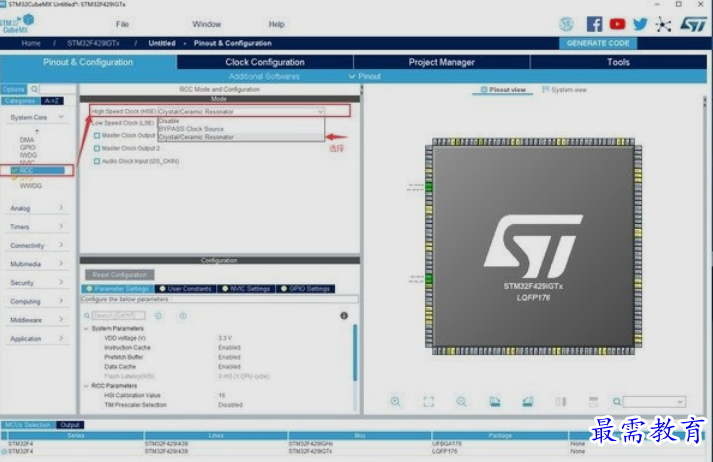Open the Parameter Settings tab
Screen dimensions: 713x462
coord(118,289)
